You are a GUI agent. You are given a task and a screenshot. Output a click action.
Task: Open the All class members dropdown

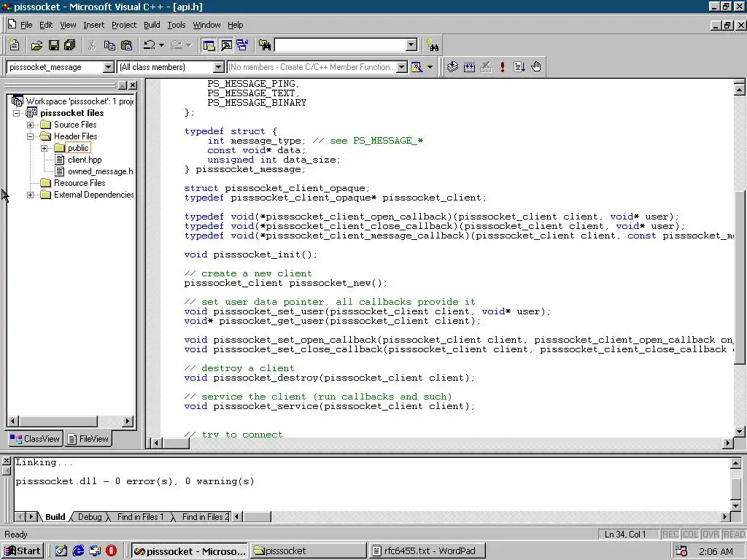[219, 67]
